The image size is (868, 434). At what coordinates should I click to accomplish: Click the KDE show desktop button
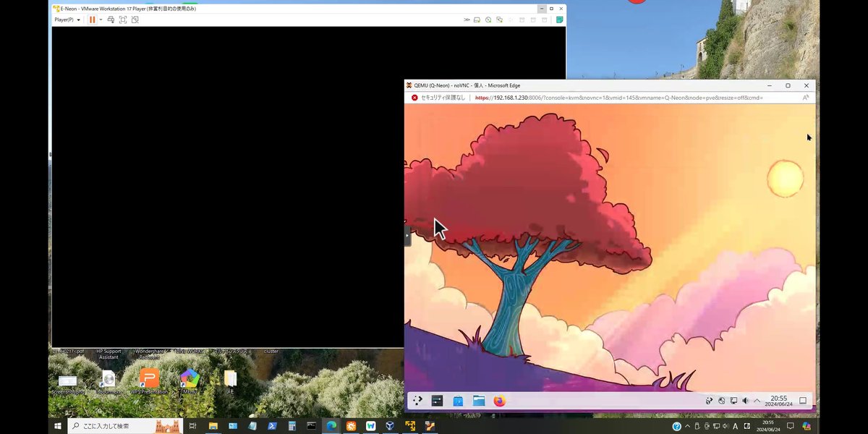point(803,401)
